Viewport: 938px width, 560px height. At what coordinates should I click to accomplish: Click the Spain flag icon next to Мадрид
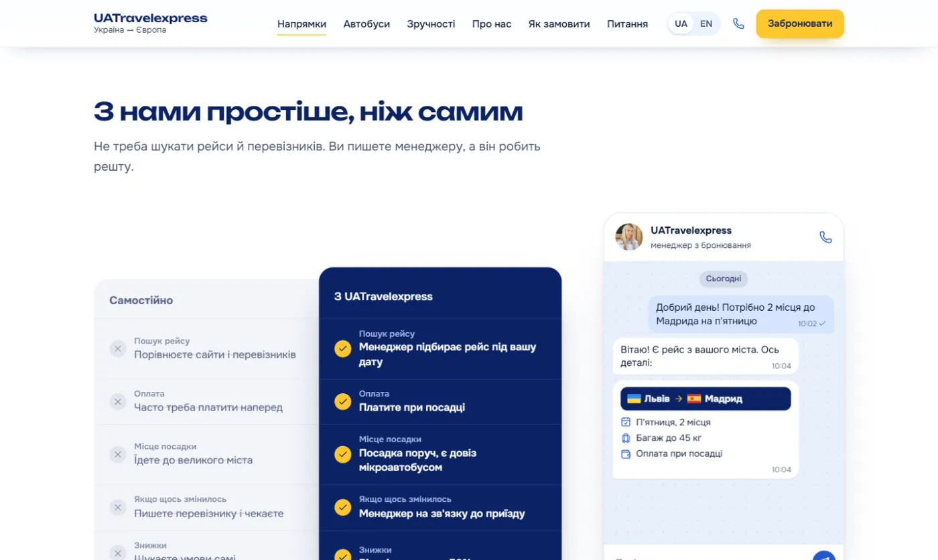(694, 399)
